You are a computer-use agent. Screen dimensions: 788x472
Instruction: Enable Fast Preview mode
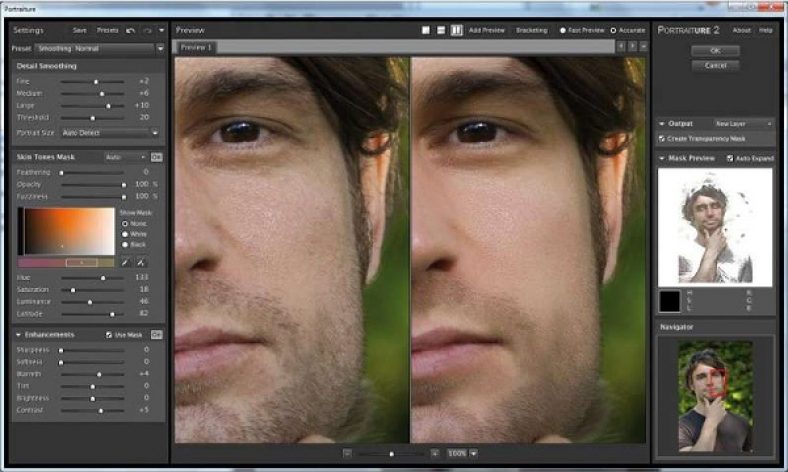[563, 31]
